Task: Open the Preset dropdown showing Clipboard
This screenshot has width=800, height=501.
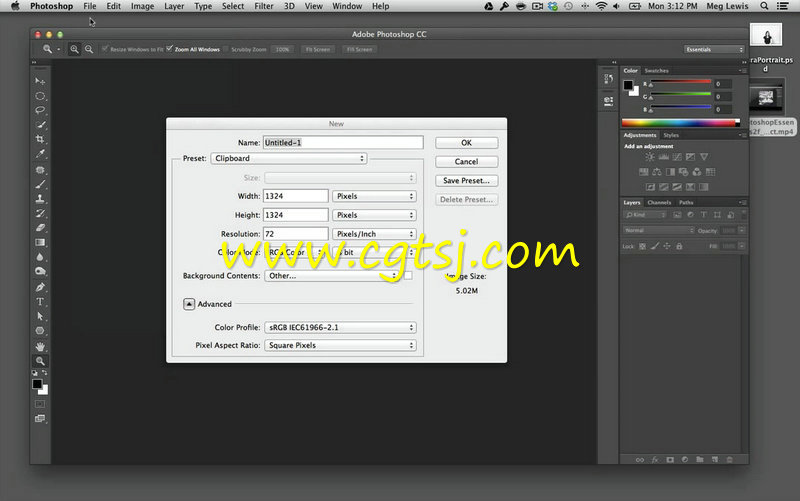Action: pyautogui.click(x=289, y=159)
